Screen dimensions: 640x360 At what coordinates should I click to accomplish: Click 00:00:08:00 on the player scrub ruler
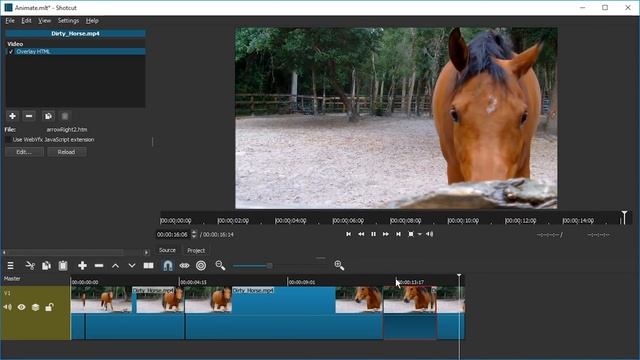coord(405,221)
